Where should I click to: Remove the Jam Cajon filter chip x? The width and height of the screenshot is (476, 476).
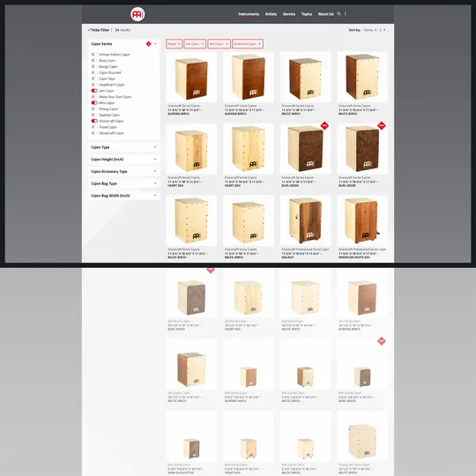(x=203, y=44)
